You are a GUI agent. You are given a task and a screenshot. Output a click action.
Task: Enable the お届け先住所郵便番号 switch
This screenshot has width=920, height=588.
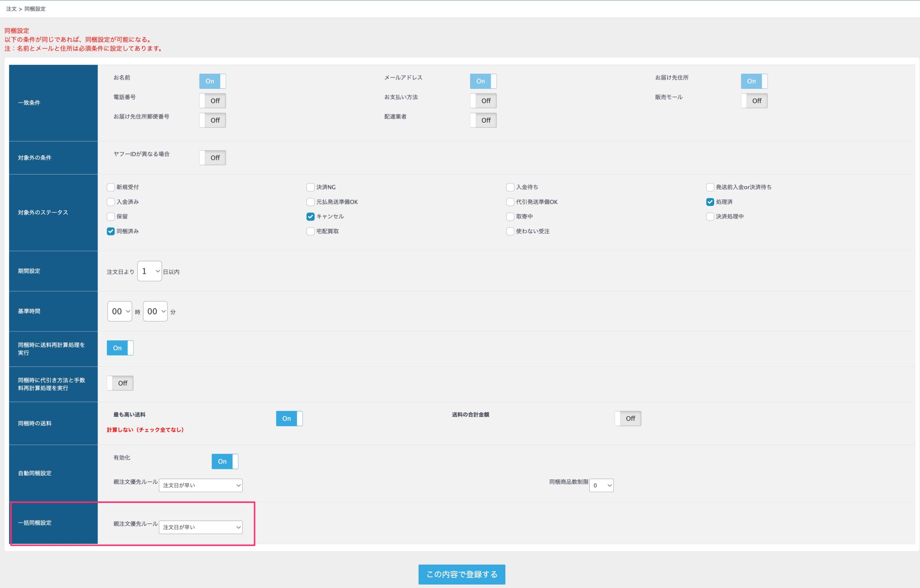212,120
